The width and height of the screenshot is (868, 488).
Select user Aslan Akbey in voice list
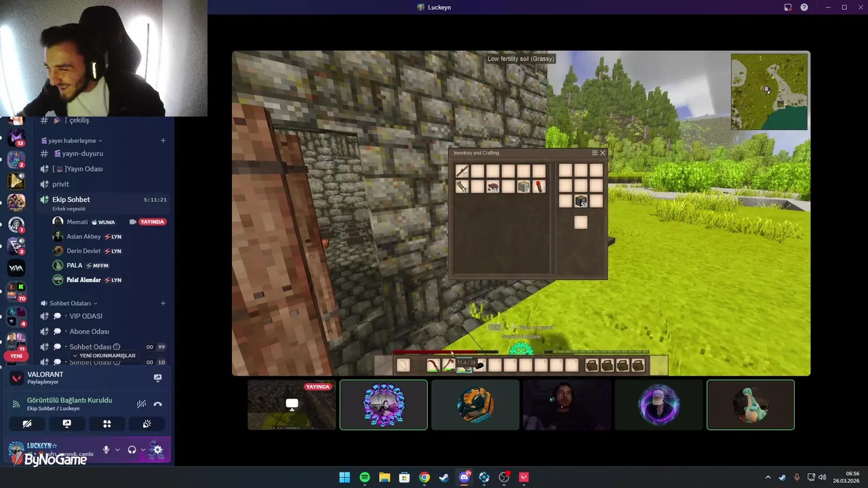83,237
